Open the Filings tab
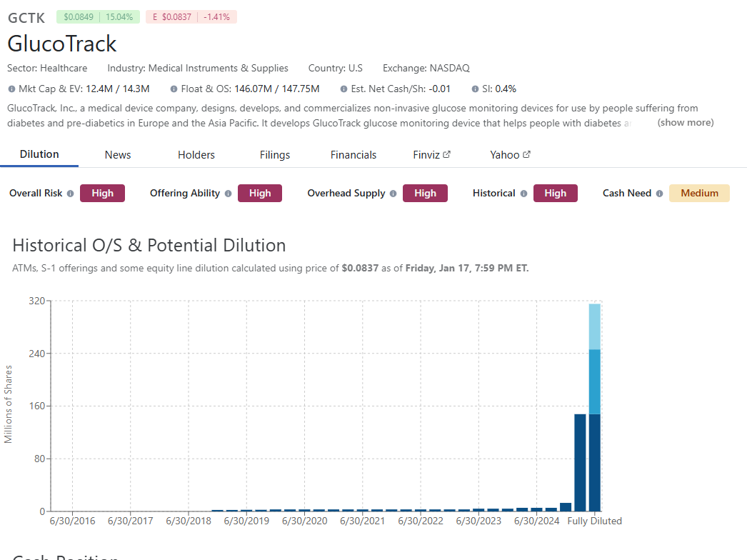Image resolution: width=747 pixels, height=560 pixels. tap(275, 155)
